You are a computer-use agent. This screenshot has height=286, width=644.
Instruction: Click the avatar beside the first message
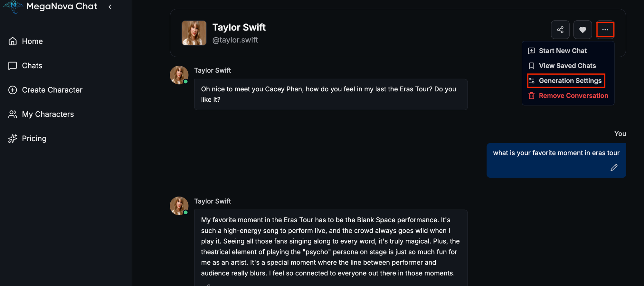click(x=179, y=75)
